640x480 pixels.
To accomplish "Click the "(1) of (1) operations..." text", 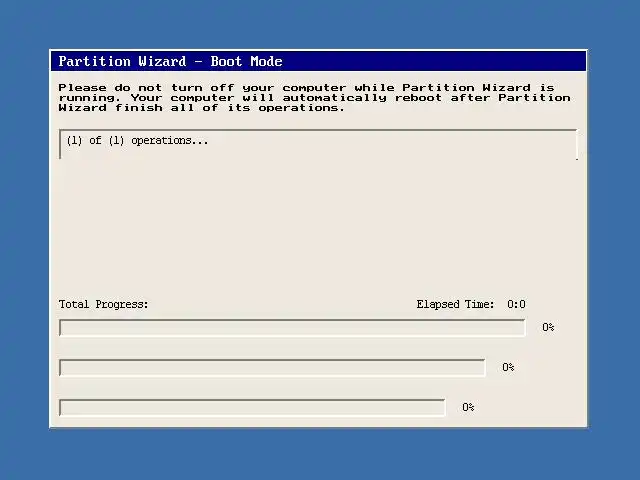I will coord(138,141).
